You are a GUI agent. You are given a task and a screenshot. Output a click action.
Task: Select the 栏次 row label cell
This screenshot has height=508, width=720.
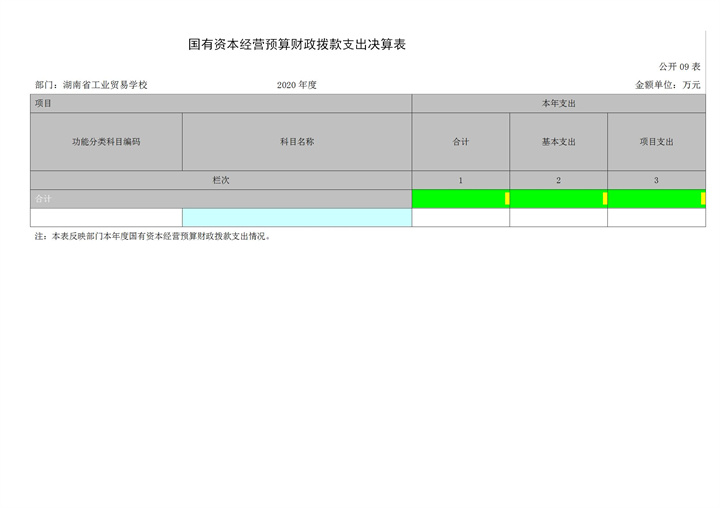221,181
